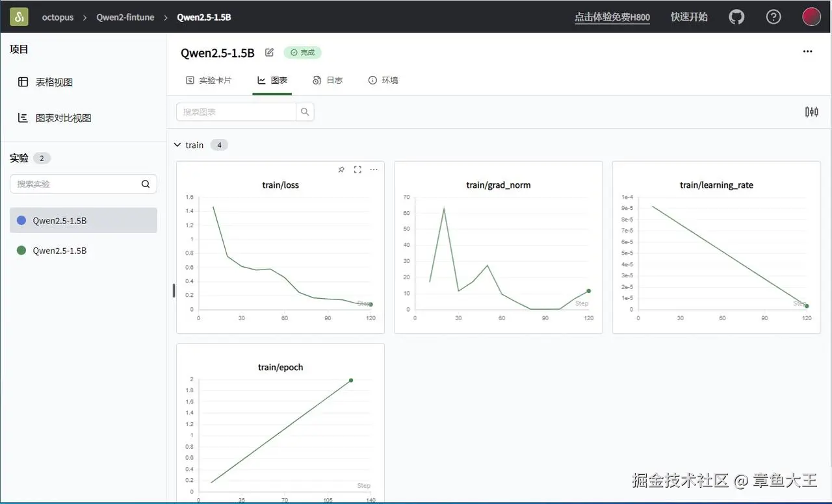Open the three-dot experiment options menu
832x504 pixels.
pos(807,51)
